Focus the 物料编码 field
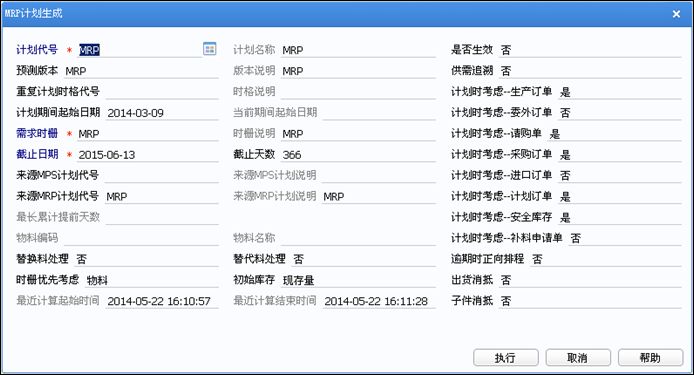 click(141, 238)
